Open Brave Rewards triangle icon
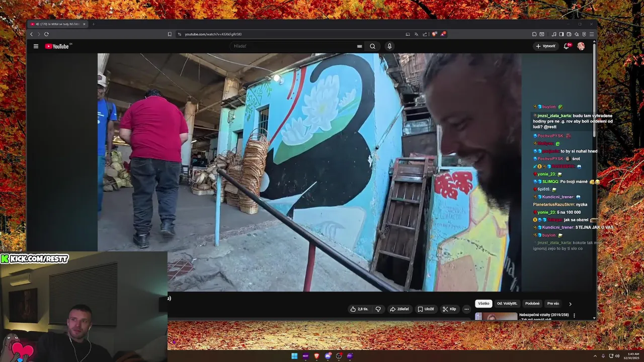The image size is (644, 362). coord(443,34)
